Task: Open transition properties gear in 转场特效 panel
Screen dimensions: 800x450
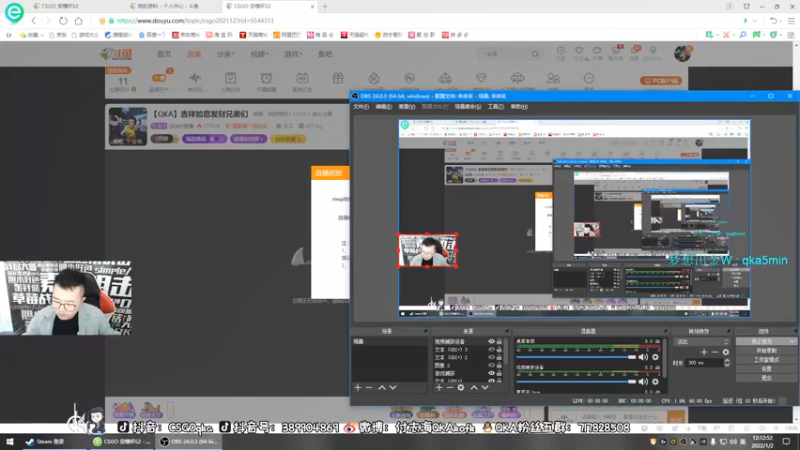Action: pos(726,352)
